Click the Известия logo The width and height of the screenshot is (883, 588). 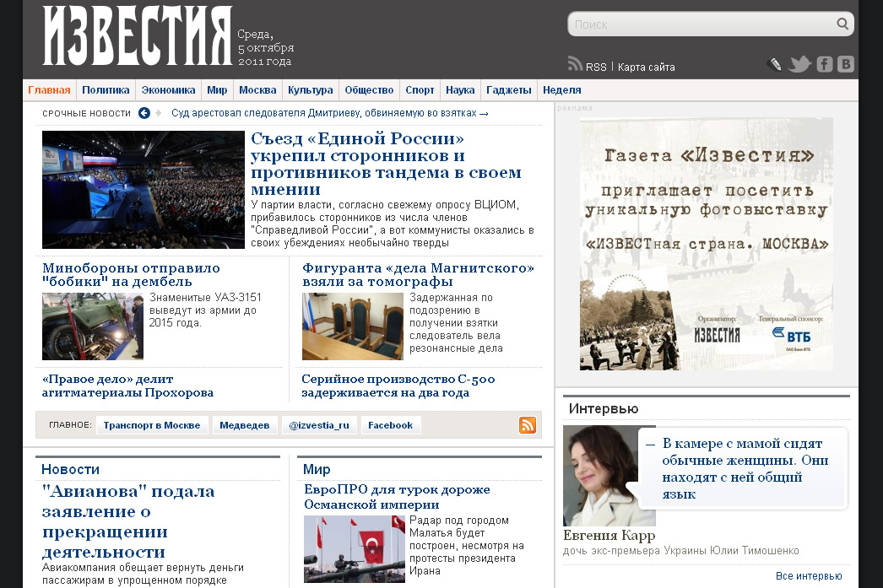click(137, 35)
